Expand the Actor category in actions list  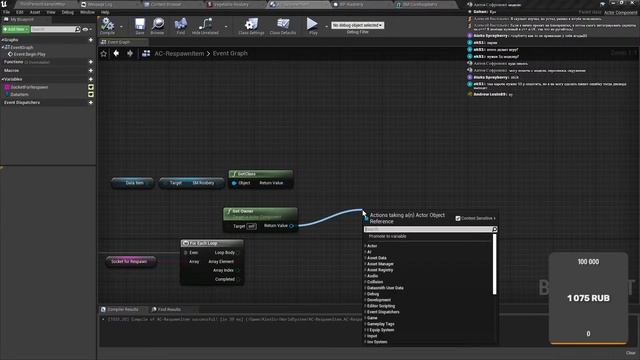(365, 246)
